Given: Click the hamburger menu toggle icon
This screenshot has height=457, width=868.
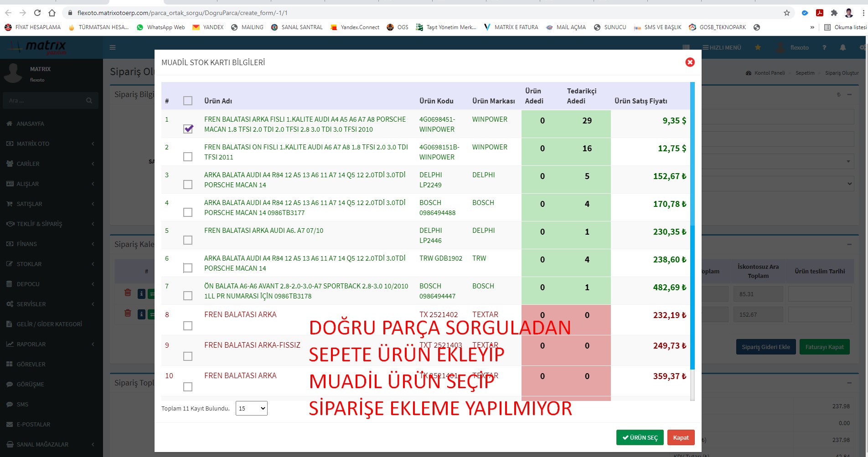Looking at the screenshot, I should 113,47.
